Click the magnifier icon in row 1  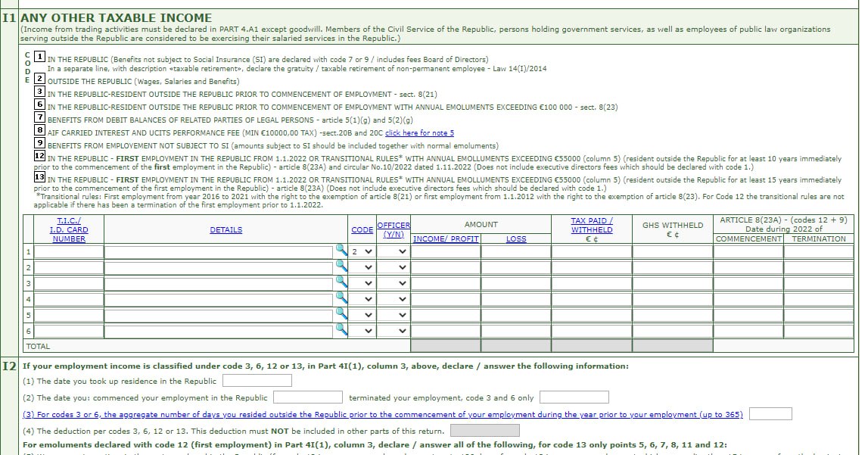pos(341,251)
